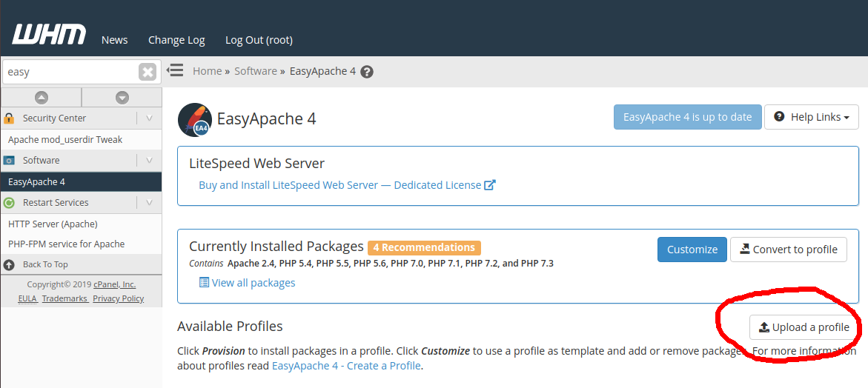Image resolution: width=868 pixels, height=388 pixels.
Task: Click Convert to profile button
Action: point(788,250)
